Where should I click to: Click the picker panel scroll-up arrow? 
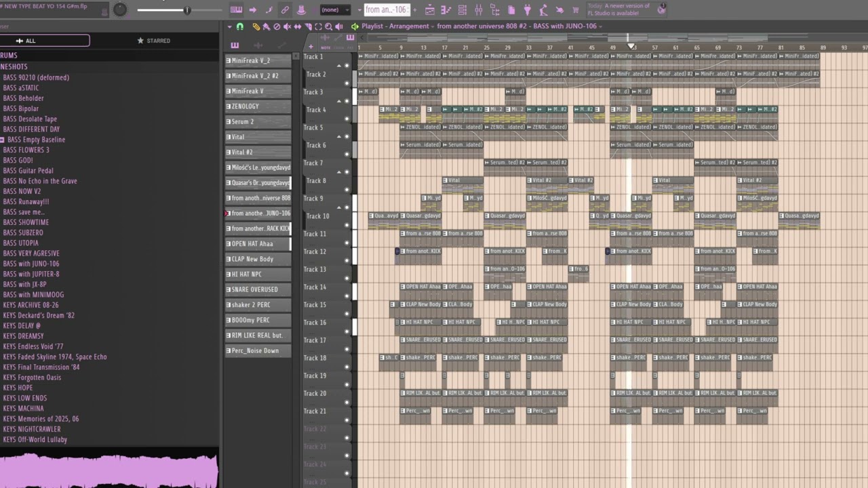tap(296, 56)
